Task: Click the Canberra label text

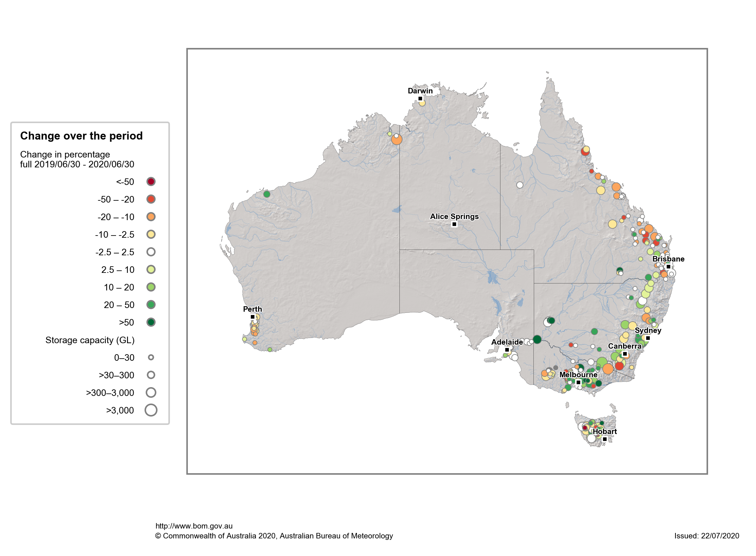Action: 625,346
